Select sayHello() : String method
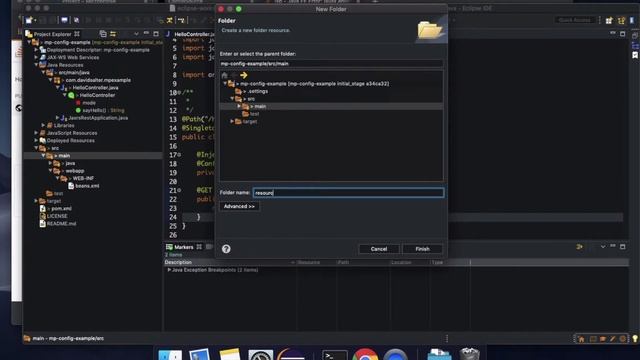The image size is (640, 360). (103, 110)
